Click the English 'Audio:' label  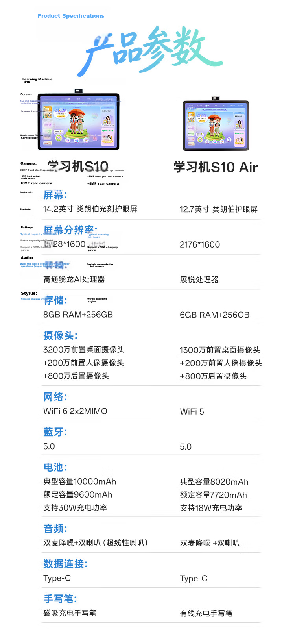coord(27,258)
